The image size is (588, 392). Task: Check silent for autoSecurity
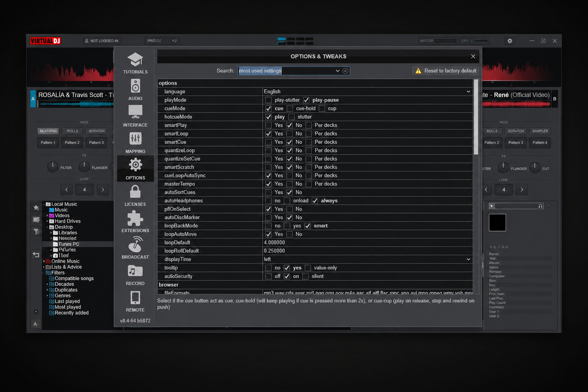click(x=305, y=276)
